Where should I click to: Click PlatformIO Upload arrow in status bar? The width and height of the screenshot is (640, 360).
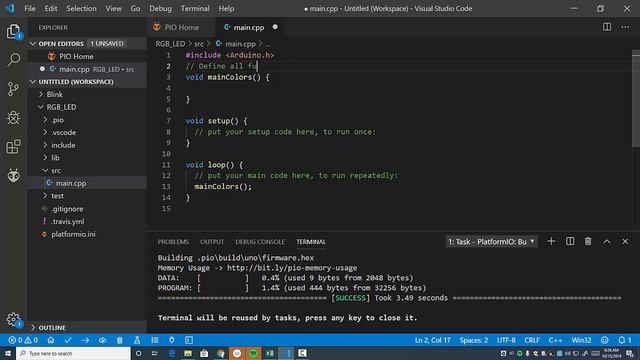coord(85,340)
